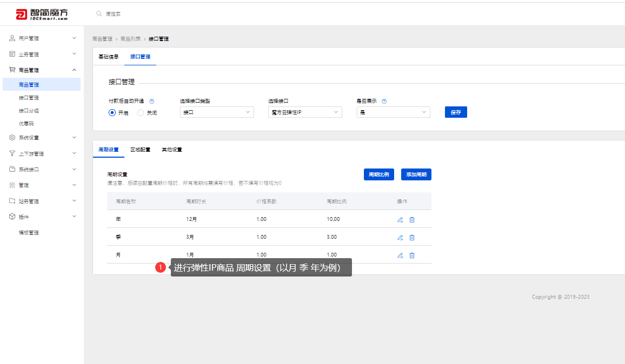Click the 智简魔方 IDCSmart logo
This screenshot has height=364, width=625.
[42, 15]
